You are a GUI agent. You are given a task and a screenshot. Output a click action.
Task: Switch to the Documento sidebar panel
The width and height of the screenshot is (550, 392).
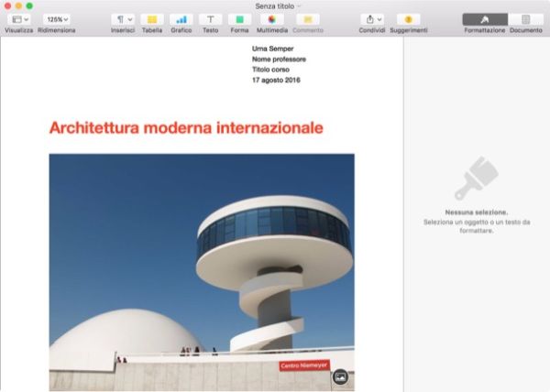525,19
